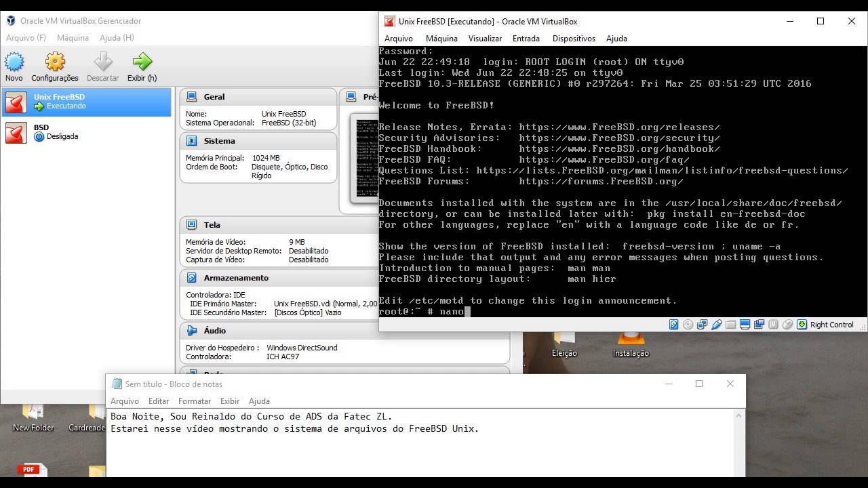This screenshot has height=488, width=868.
Task: Click the VirtualBox Gerenciador title bar icon
Action: pos(11,21)
